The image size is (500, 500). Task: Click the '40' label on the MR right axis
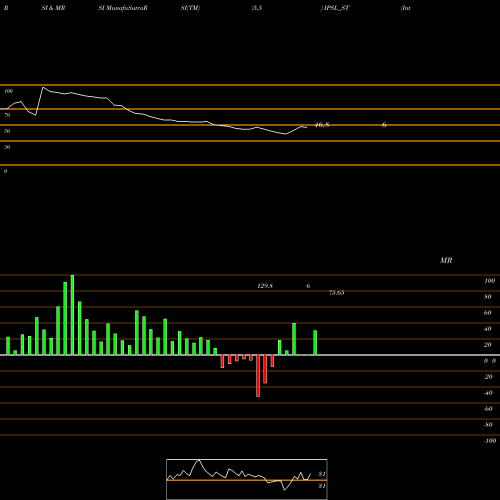(488, 329)
